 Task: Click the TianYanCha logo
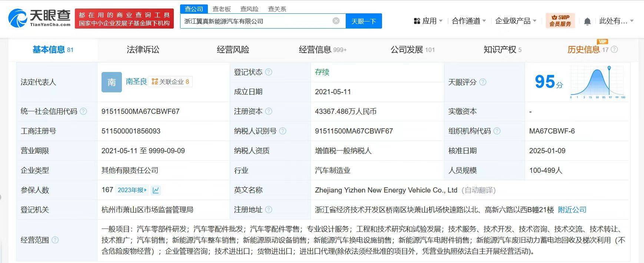pos(39,18)
